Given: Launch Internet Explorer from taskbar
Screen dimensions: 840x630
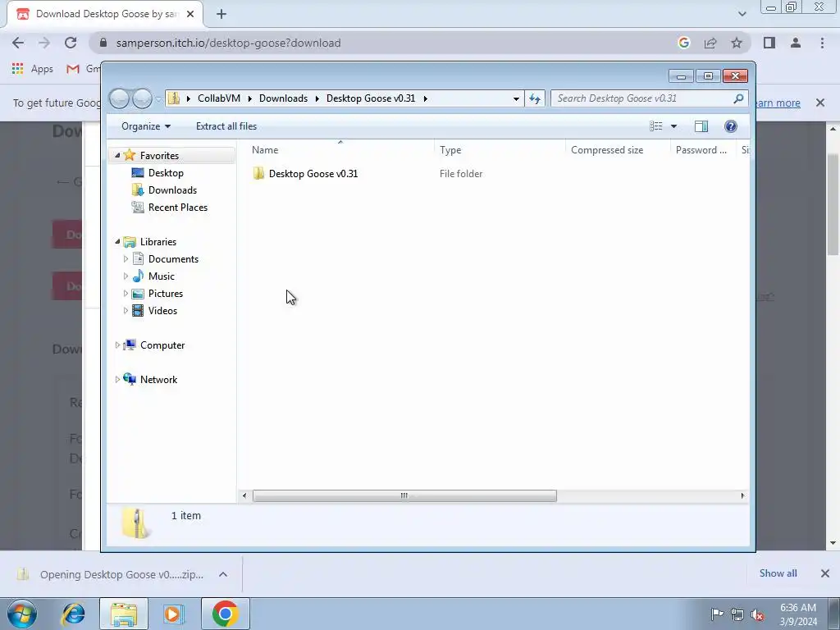Looking at the screenshot, I should pyautogui.click(x=73, y=614).
